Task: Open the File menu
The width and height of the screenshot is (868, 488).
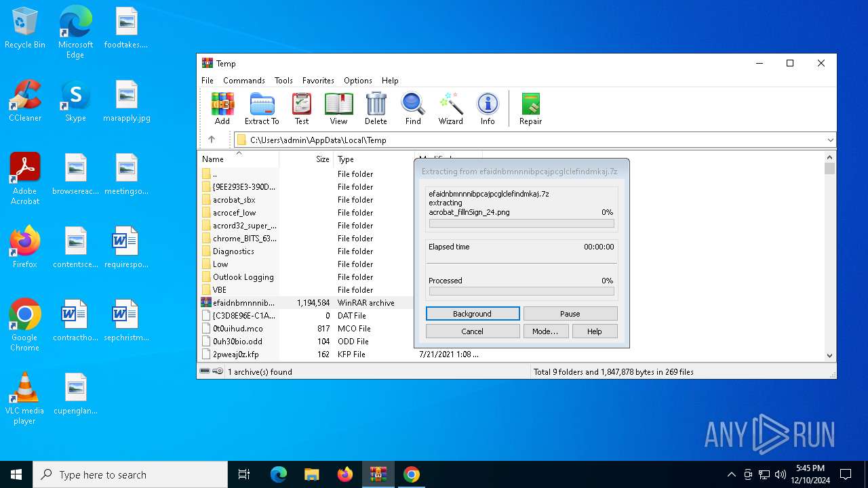Action: (208, 80)
